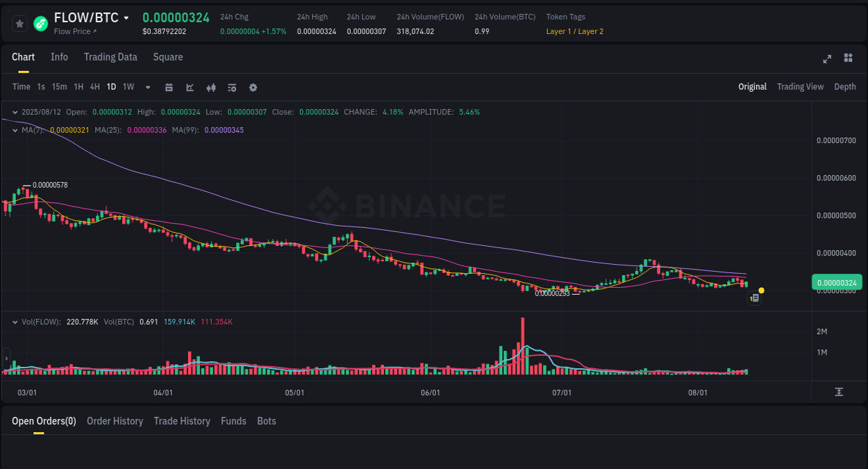Screen dimensions: 868x469
Task: Expand more time intervals dropdown
Action: click(148, 88)
